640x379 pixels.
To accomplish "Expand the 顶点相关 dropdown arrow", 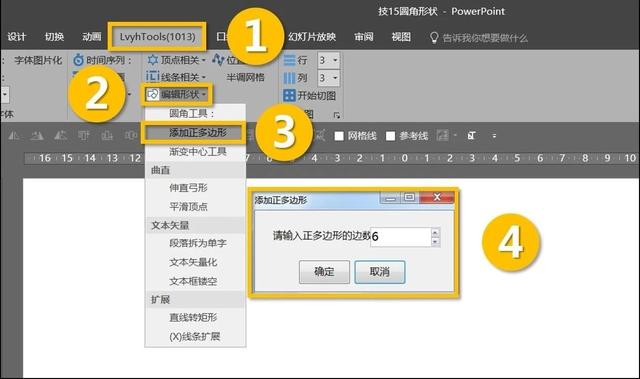I will pos(204,60).
